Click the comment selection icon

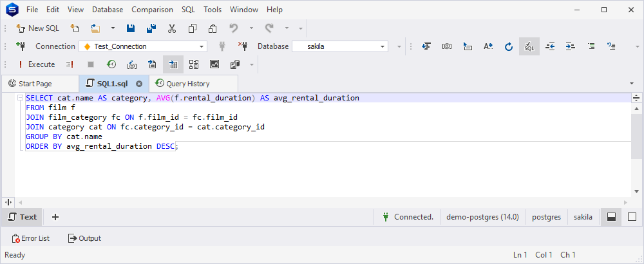pyautogui.click(x=591, y=46)
